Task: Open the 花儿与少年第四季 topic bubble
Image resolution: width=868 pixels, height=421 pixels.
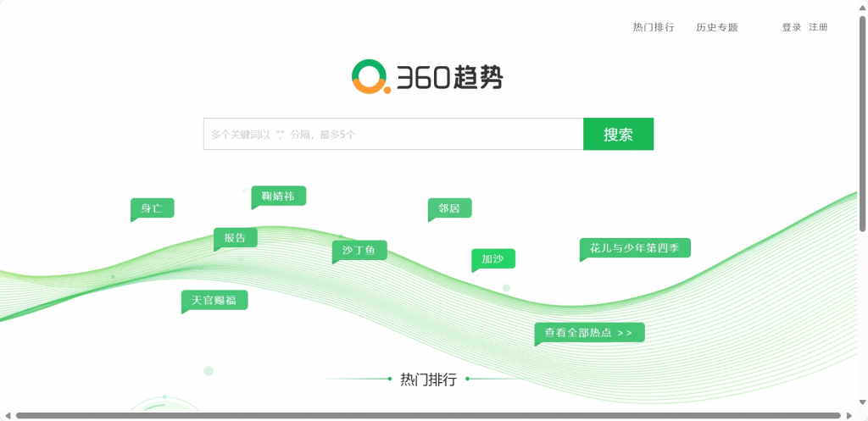Action: point(635,248)
